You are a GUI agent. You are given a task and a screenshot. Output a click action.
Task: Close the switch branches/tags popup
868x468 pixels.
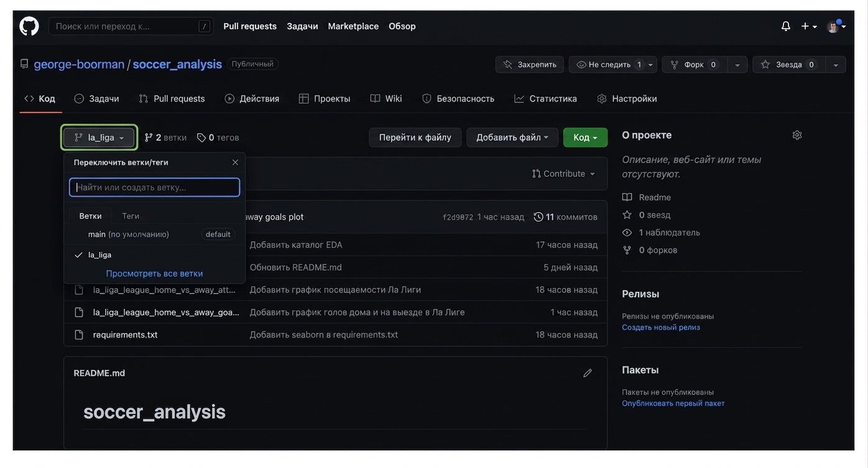pyautogui.click(x=235, y=162)
